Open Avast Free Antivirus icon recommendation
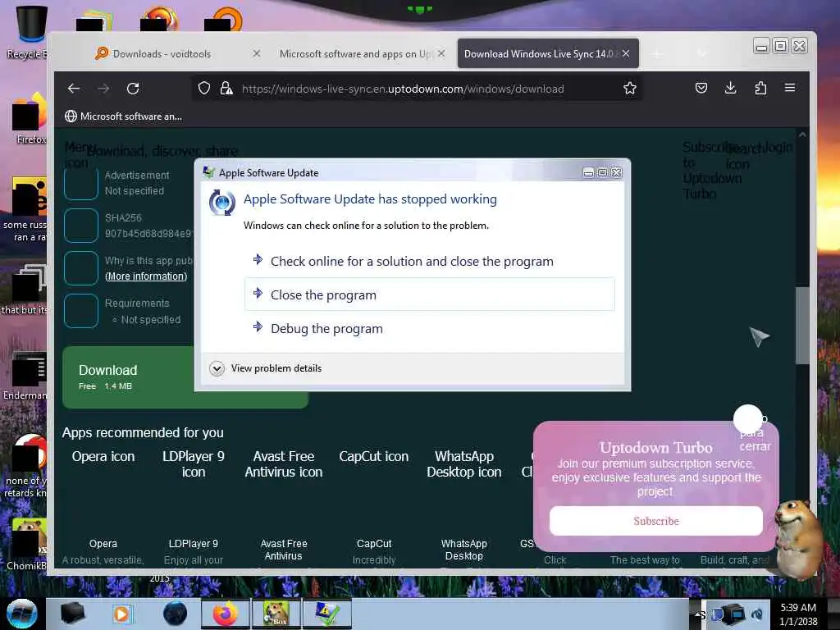 283,464
